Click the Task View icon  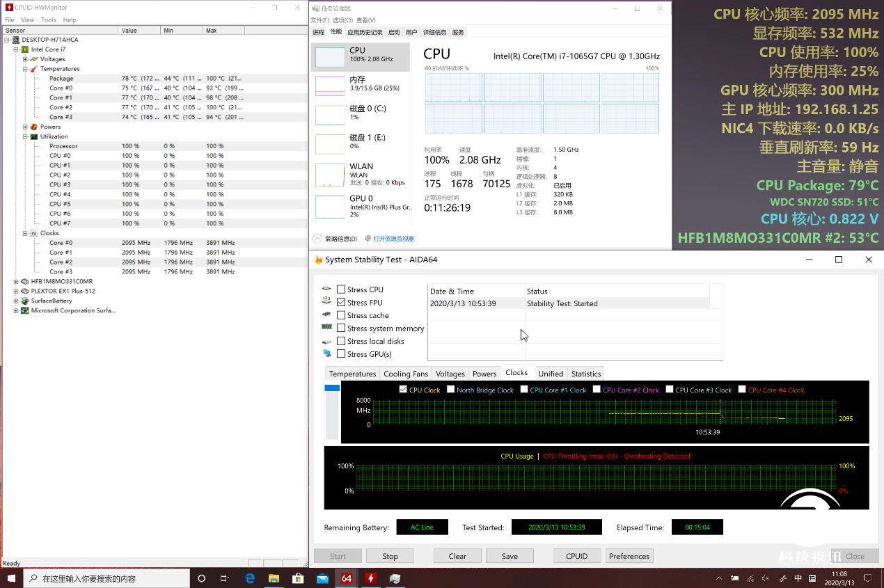pos(225,578)
